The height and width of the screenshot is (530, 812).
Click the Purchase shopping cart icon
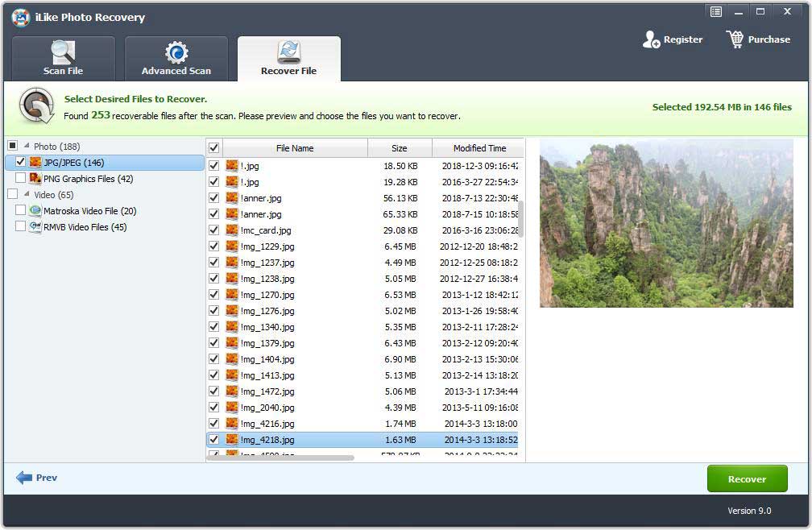[735, 39]
